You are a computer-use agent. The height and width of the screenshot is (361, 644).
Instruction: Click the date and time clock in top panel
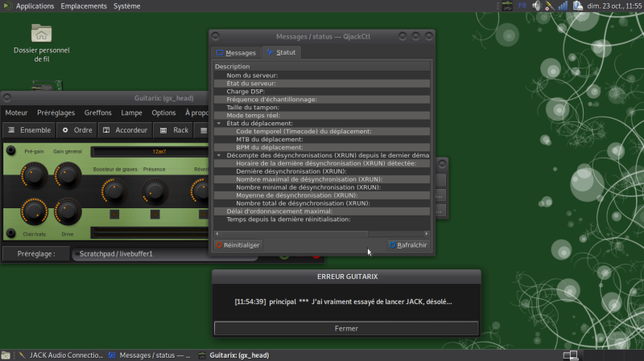[x=614, y=6]
